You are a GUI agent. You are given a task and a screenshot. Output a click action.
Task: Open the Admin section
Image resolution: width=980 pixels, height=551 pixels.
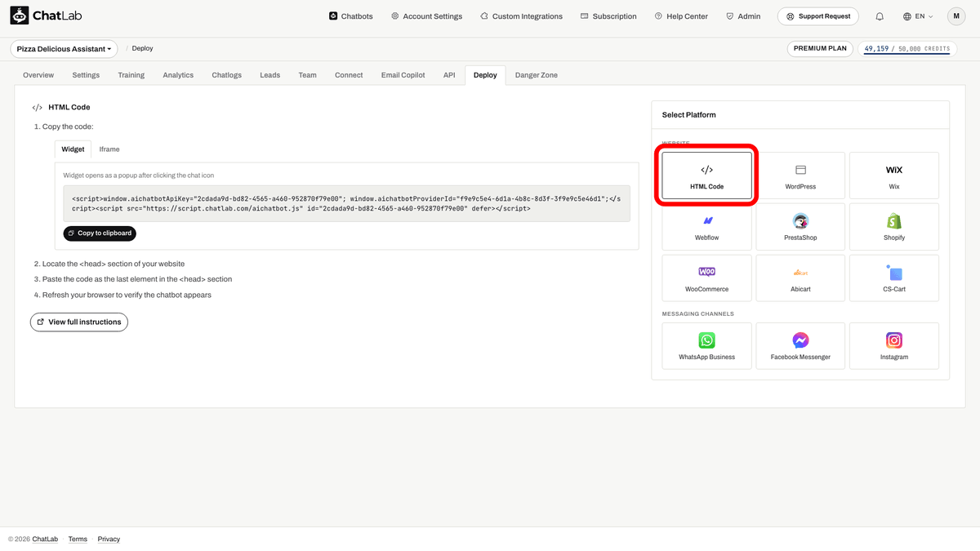click(x=742, y=16)
